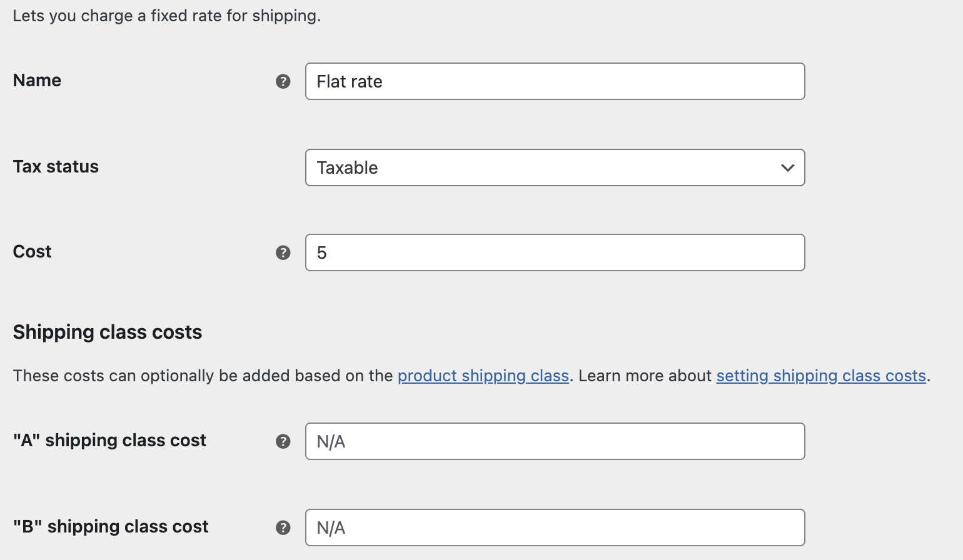
Task: Focus the "B" shipping class cost N/A field
Action: click(555, 527)
